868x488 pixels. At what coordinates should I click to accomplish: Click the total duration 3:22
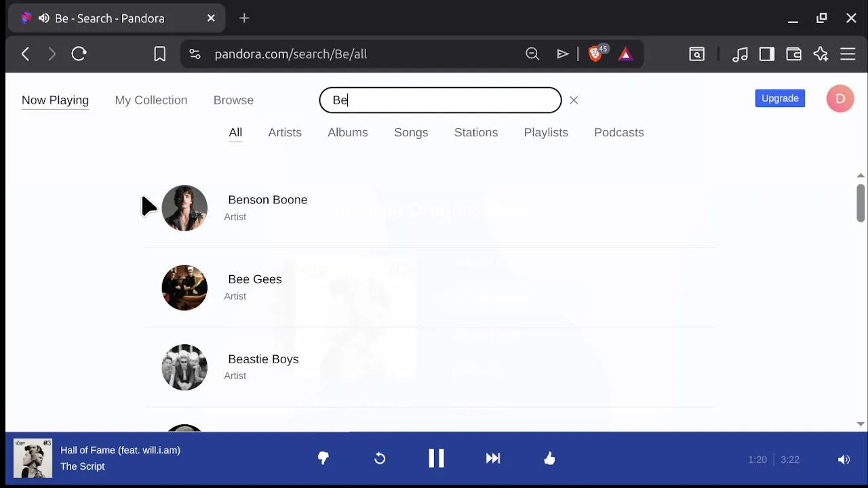[789, 460]
